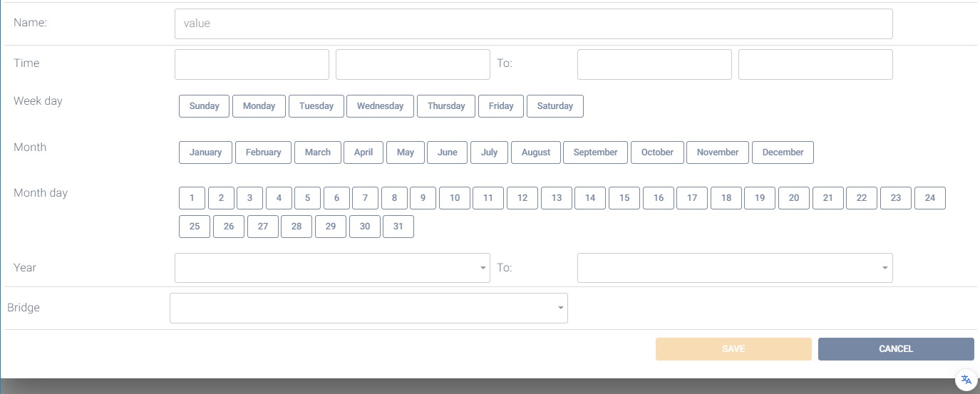Screen dimensions: 980x394
Task: Toggle the Monday week day button
Action: click(x=259, y=106)
